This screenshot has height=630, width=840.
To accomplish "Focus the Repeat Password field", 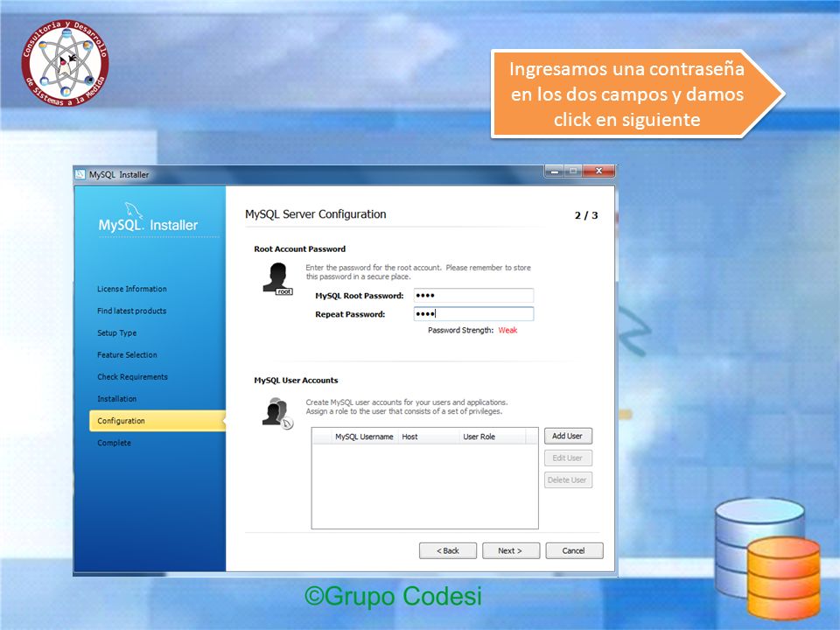I will point(473,314).
